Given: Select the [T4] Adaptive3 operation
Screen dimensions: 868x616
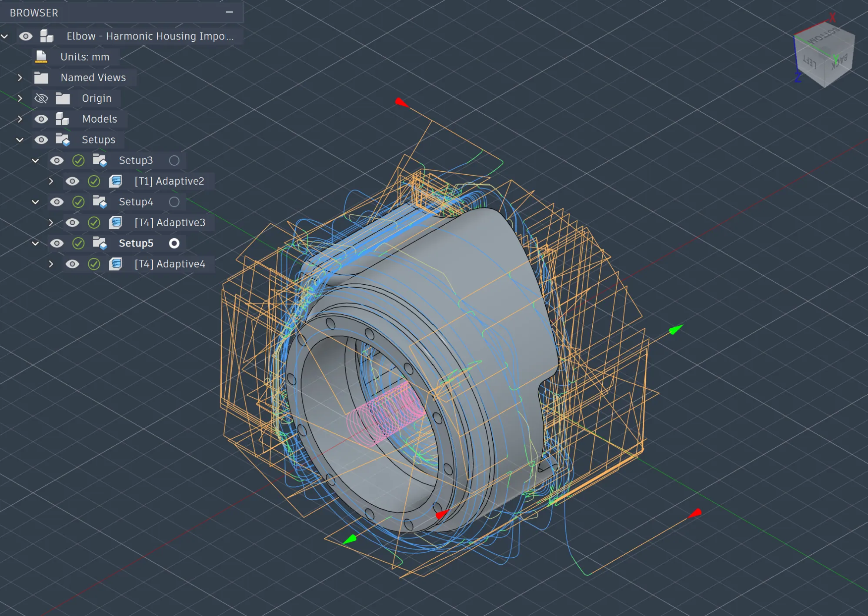Looking at the screenshot, I should click(x=170, y=223).
